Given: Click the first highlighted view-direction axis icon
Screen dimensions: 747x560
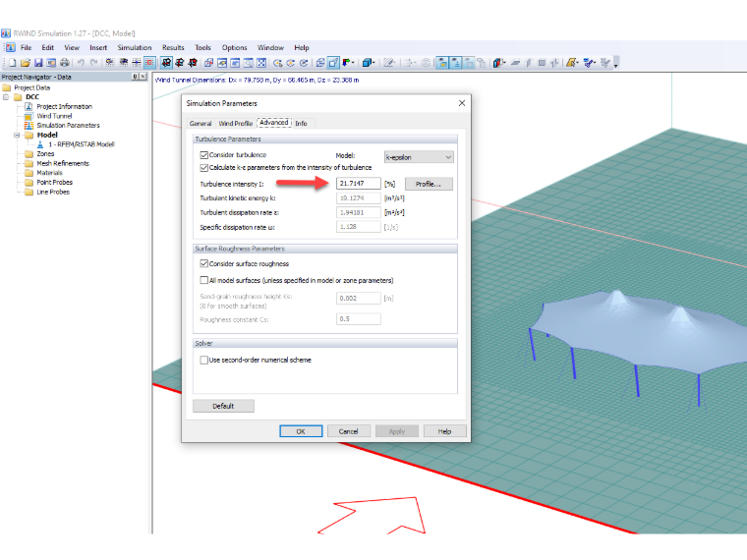Looking at the screenshot, I should (x=166, y=62).
